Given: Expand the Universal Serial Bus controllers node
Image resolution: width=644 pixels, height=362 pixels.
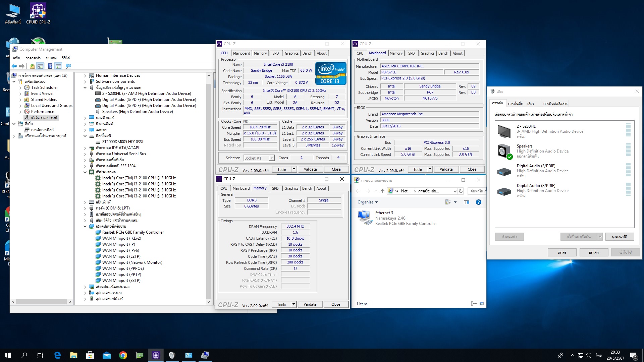Looking at the screenshot, I should click(85, 154).
